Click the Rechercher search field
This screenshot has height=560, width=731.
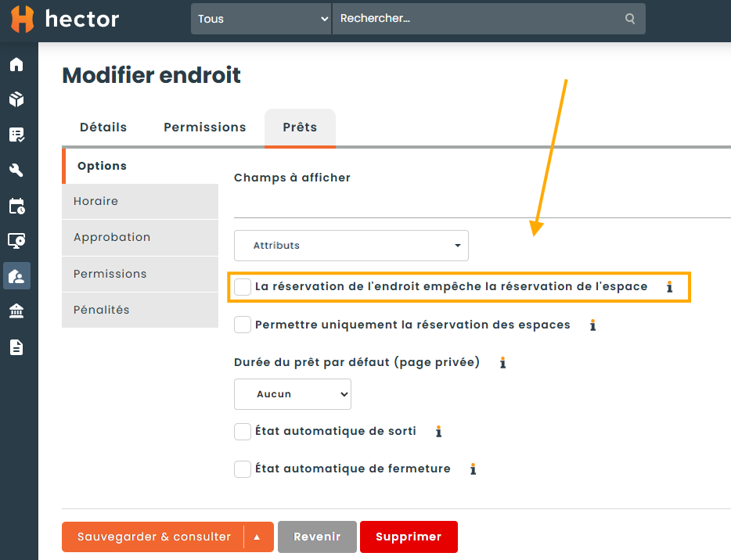click(477, 19)
